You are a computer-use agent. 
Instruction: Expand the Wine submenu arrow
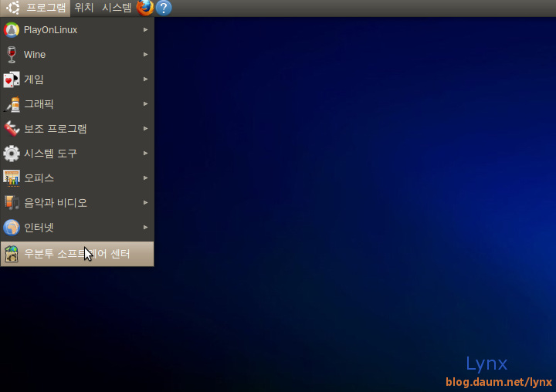click(x=145, y=55)
